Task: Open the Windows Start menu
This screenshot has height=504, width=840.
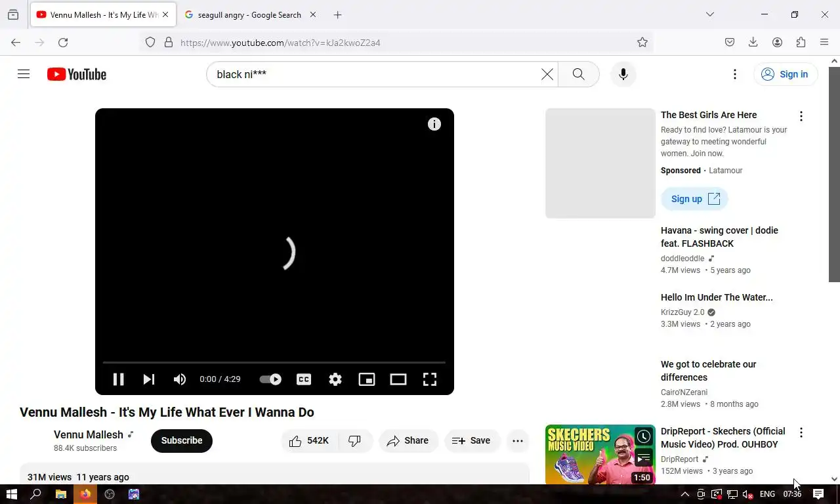Action: tap(12, 494)
